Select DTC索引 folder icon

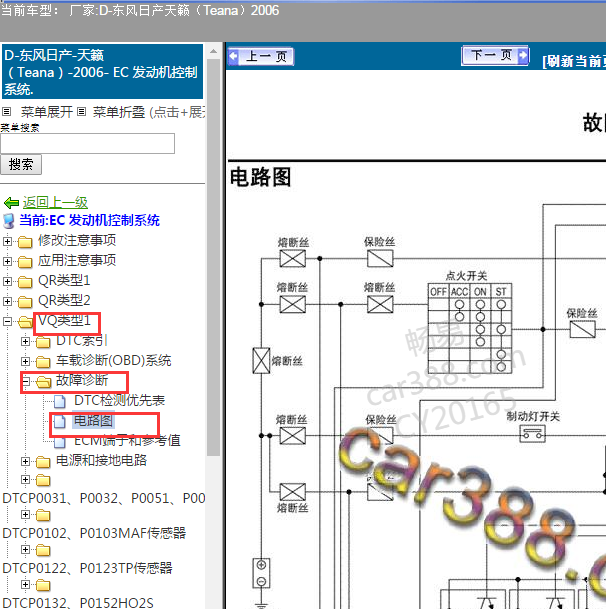[43, 342]
